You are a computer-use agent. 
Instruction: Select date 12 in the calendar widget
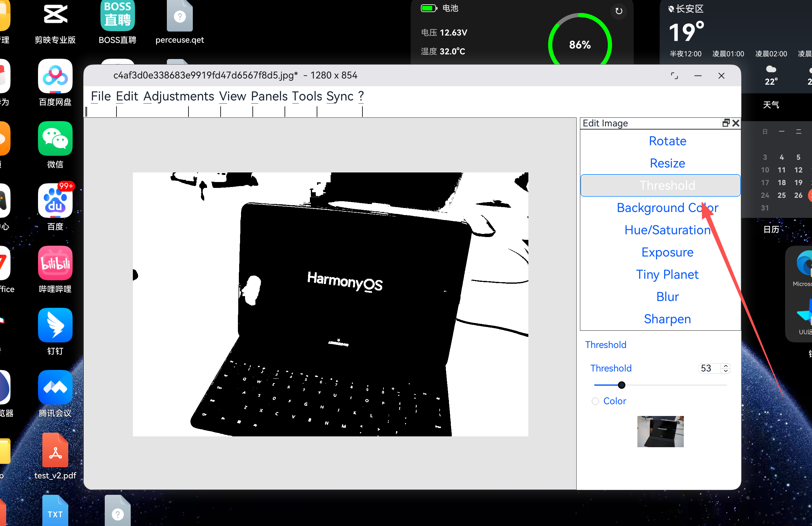[798, 170]
